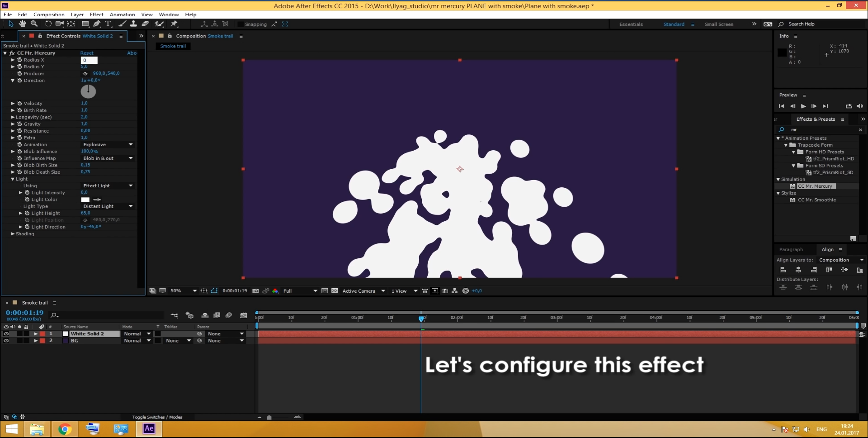
Task: Select the Horizontal Type tool
Action: click(x=108, y=24)
